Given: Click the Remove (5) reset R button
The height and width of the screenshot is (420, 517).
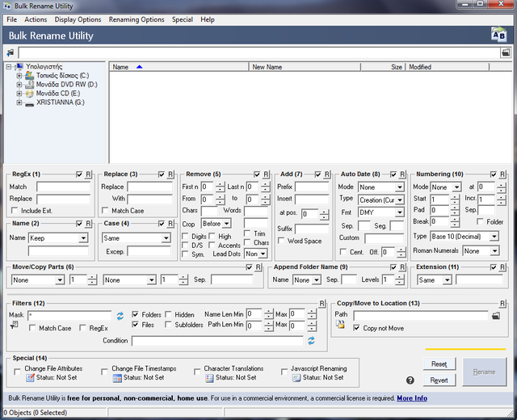Looking at the screenshot, I should pos(266,174).
